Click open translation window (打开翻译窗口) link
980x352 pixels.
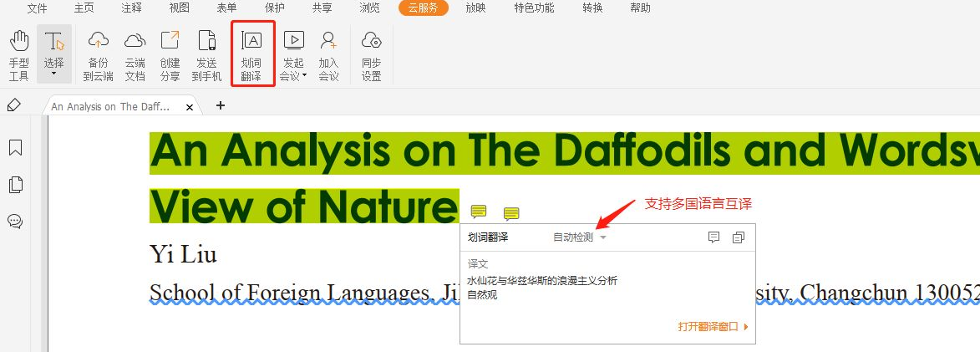click(x=712, y=327)
